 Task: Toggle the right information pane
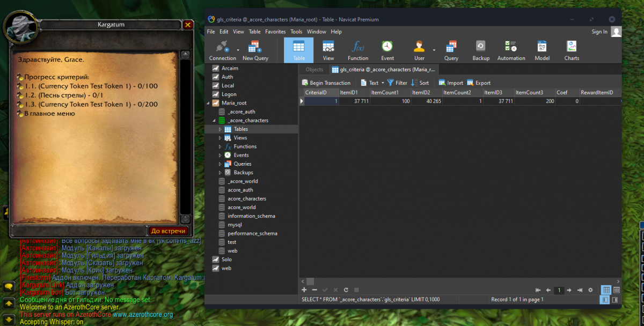[x=615, y=300]
